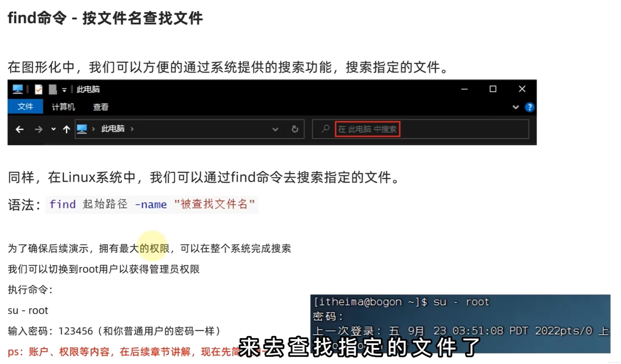Expand the chevron after 此电脑 breadcrumb
The height and width of the screenshot is (364, 621).
132,129
